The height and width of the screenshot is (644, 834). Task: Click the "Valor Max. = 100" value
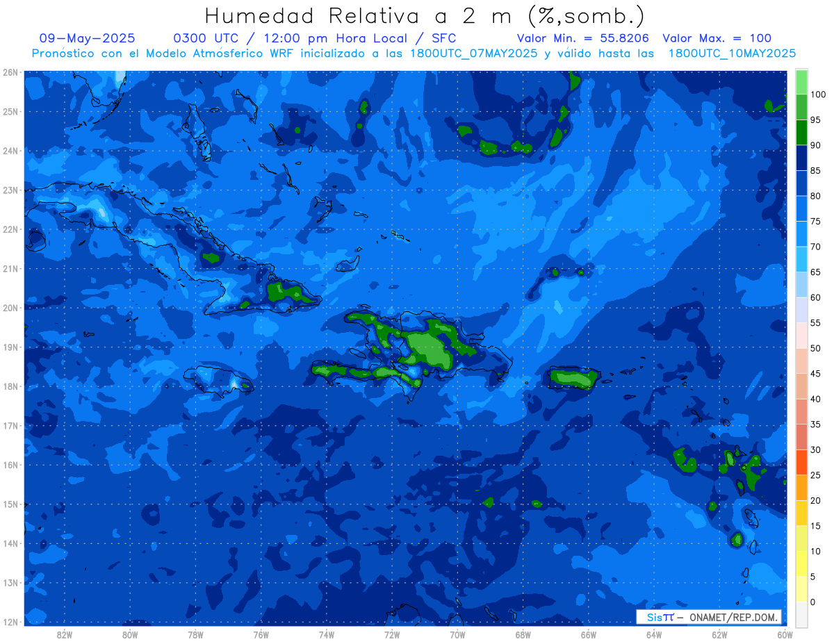(x=717, y=38)
